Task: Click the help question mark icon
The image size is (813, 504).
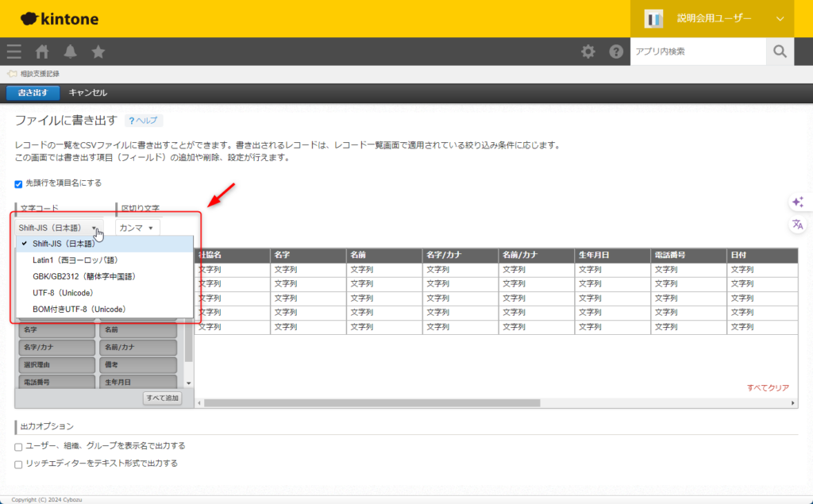Action: pyautogui.click(x=616, y=52)
